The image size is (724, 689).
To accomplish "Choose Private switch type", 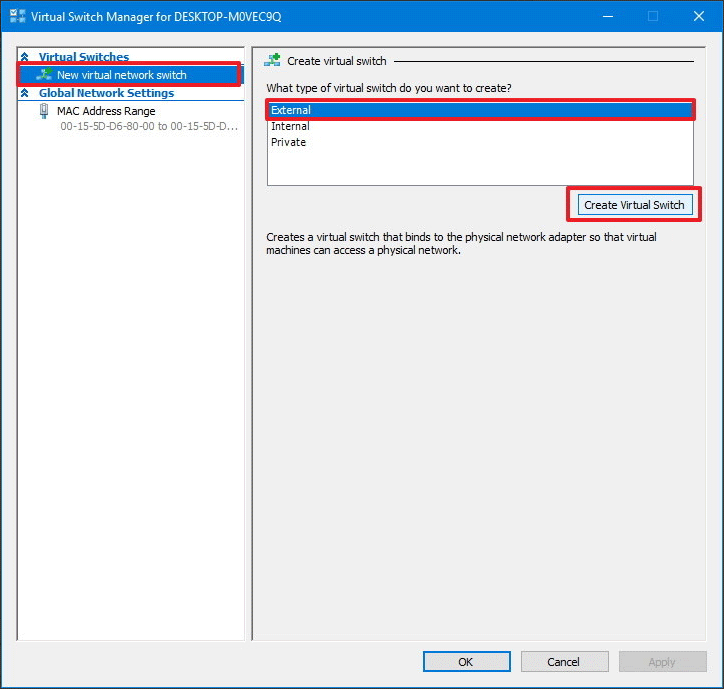I will [x=480, y=142].
